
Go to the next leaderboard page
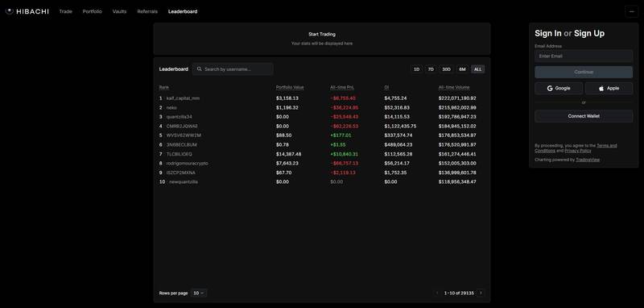481,293
